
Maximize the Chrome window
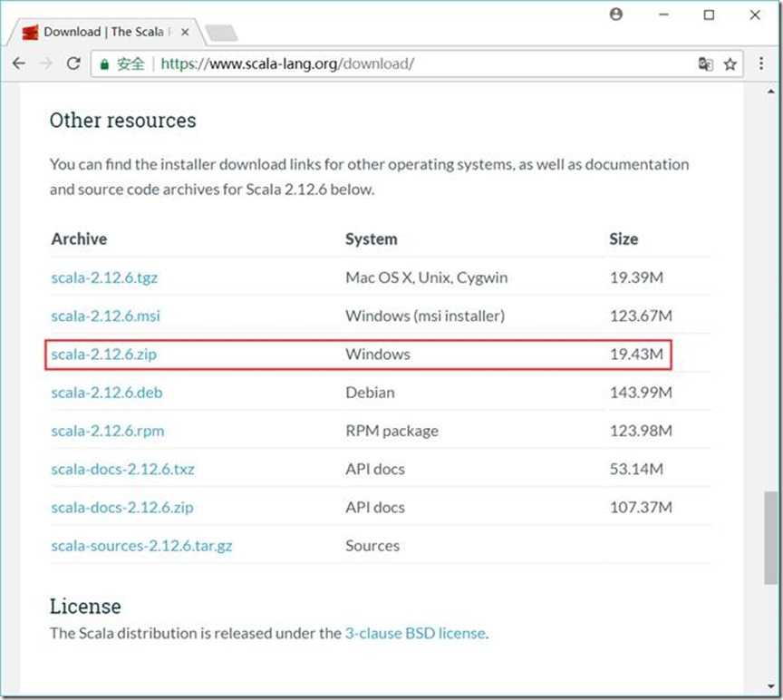click(709, 15)
